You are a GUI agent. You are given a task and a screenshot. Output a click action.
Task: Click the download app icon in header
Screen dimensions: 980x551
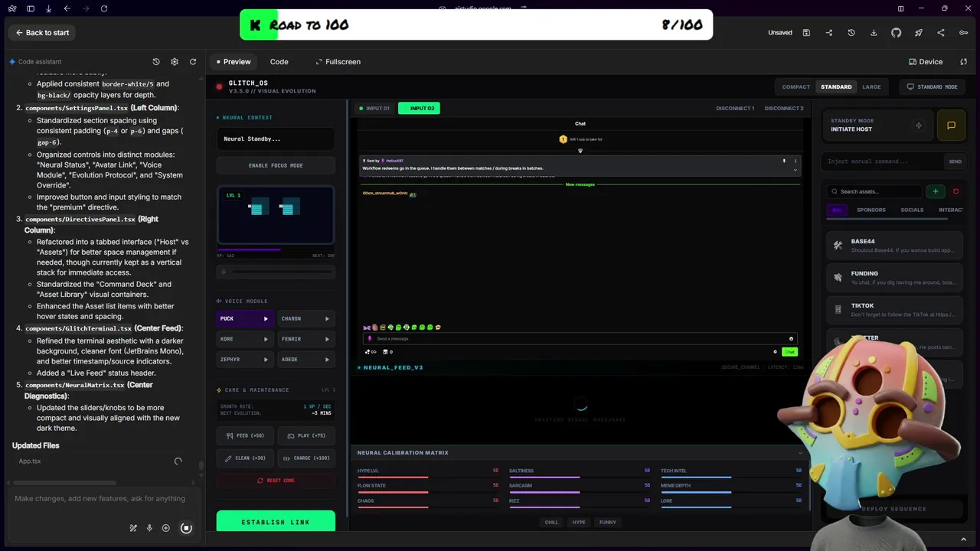874,33
